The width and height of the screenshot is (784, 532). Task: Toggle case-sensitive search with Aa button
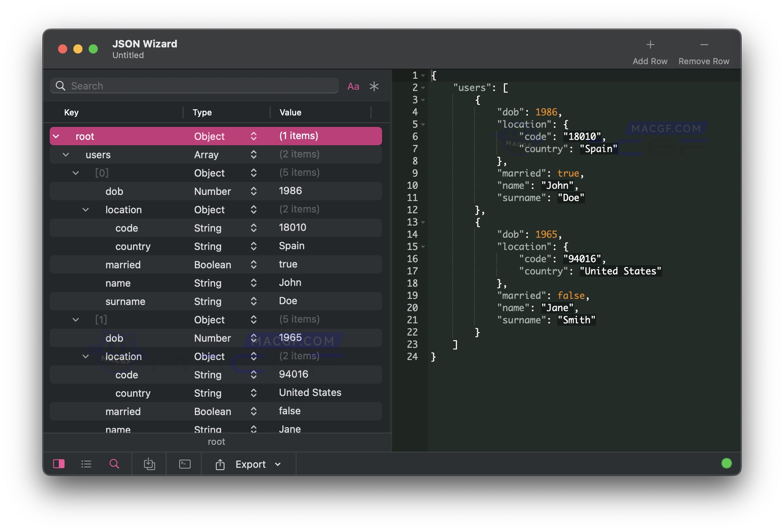pos(353,86)
